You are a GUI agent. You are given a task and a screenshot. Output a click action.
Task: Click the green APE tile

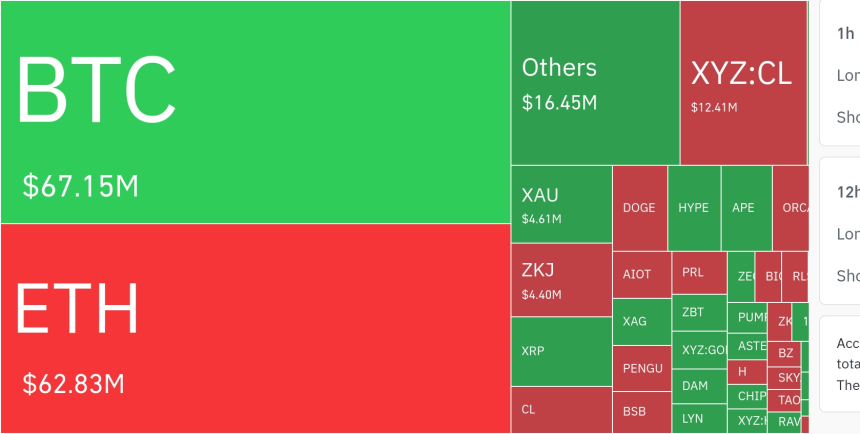point(745,208)
